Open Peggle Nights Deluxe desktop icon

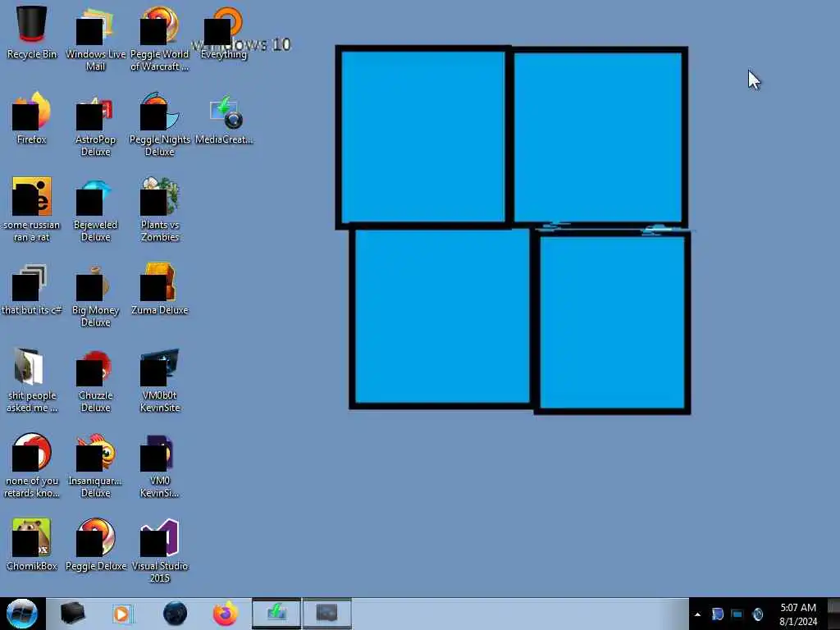point(160,125)
